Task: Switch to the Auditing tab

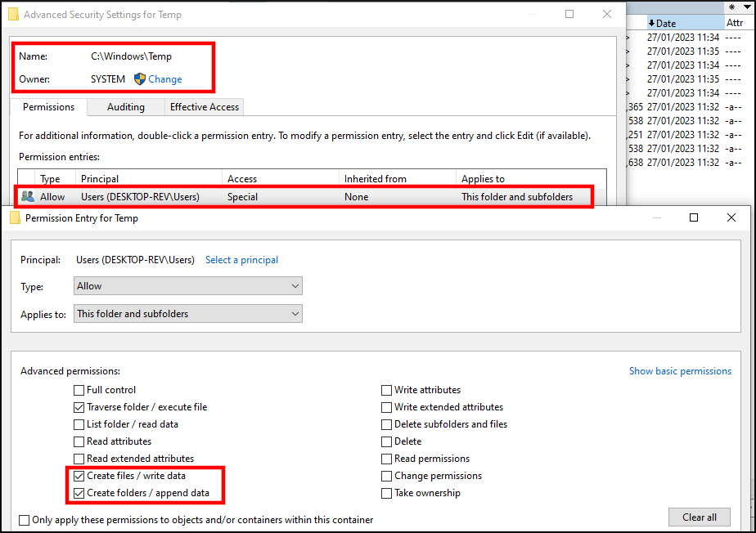Action: (x=125, y=106)
